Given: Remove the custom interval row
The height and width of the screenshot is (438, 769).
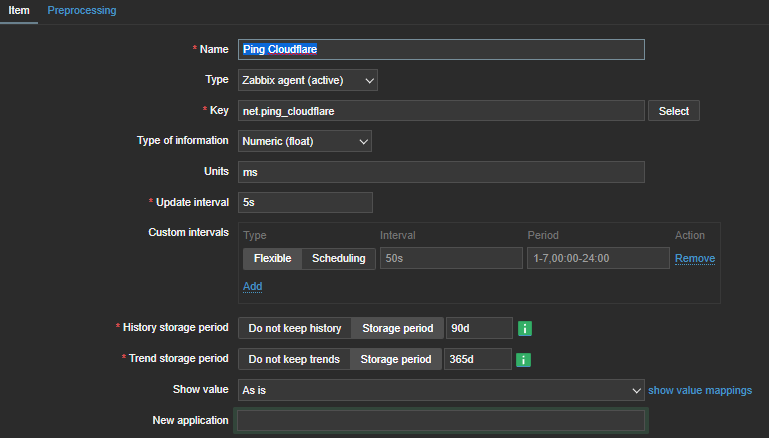Looking at the screenshot, I should tap(694, 258).
